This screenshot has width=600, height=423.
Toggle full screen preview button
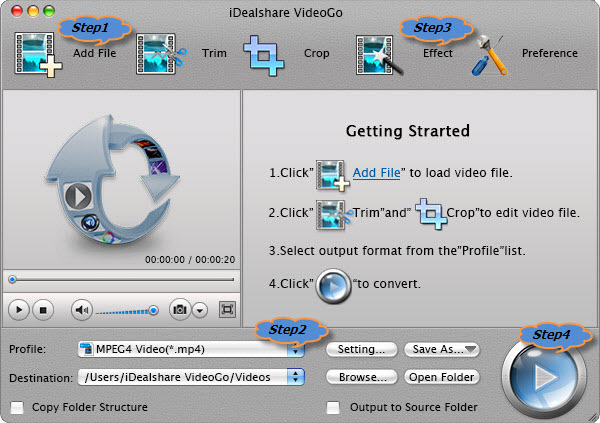(x=227, y=309)
